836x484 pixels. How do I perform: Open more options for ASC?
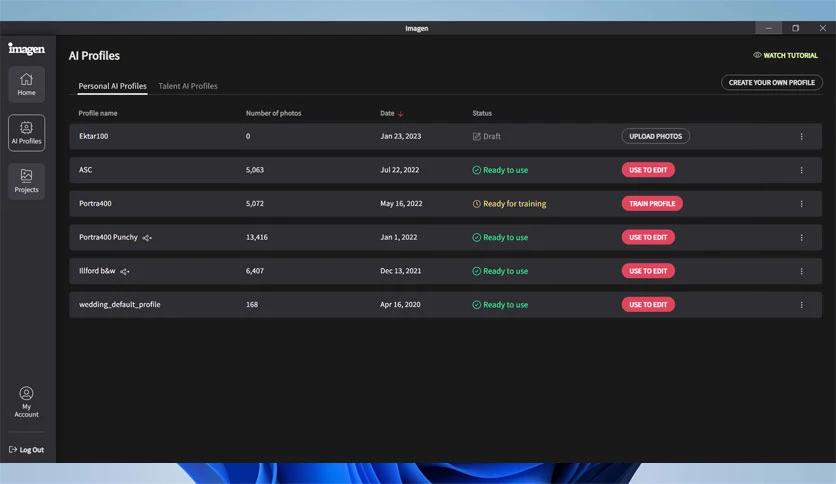coord(801,170)
